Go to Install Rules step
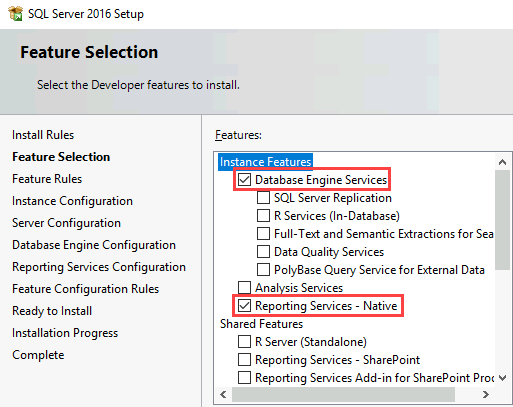The image size is (513, 407). [43, 135]
